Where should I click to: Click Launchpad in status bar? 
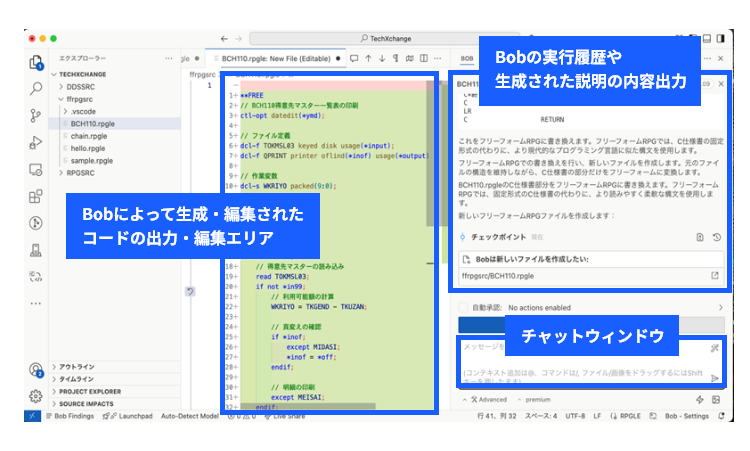click(128, 416)
